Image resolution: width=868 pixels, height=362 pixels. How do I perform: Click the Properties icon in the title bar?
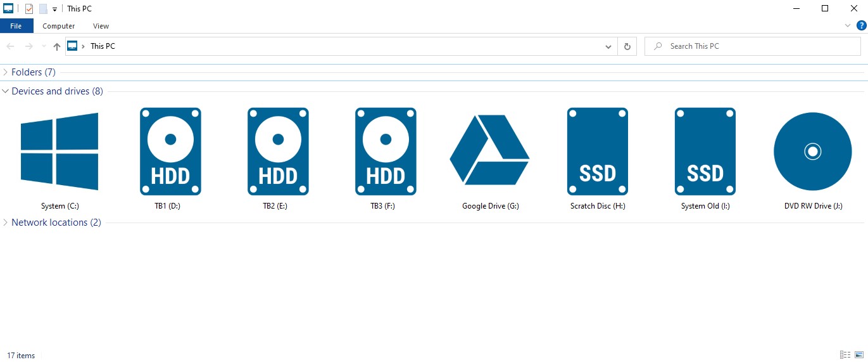28,9
